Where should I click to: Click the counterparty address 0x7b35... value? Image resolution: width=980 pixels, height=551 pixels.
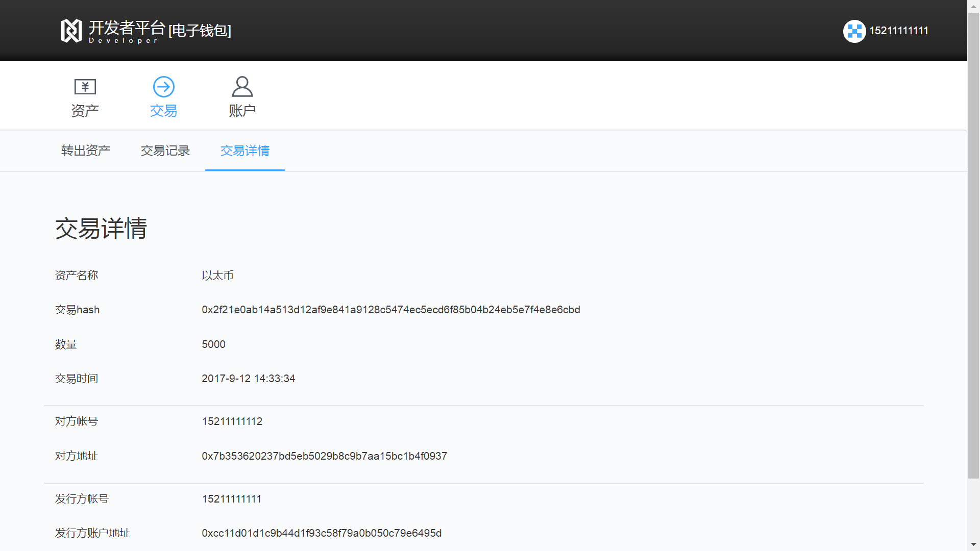point(324,456)
